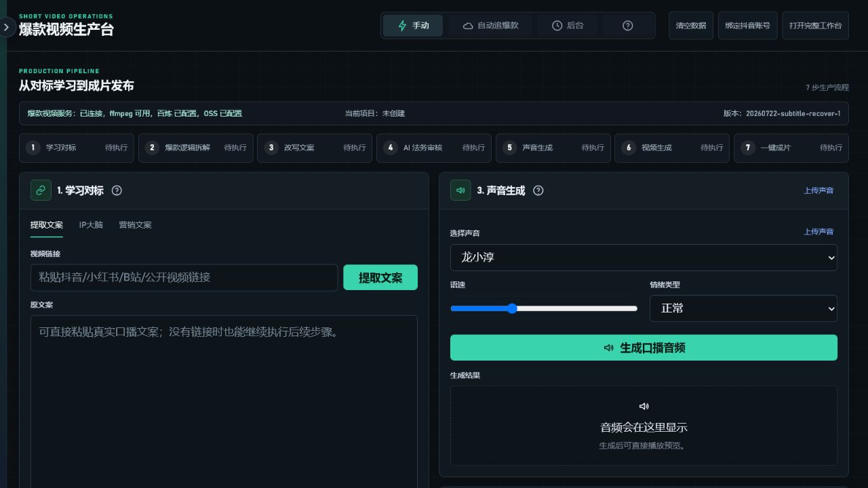Screen dimensions: 868x488
Task: Click 上传声音 link in panel header
Action: point(818,190)
